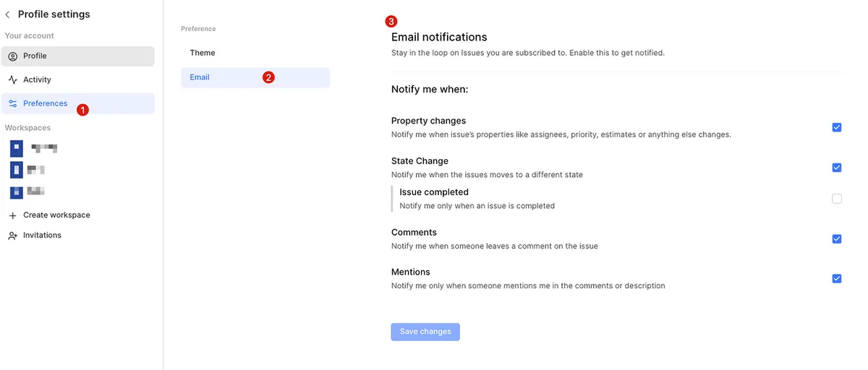The height and width of the screenshot is (370, 868).
Task: Click the plus icon for Create workspace
Action: click(x=13, y=215)
